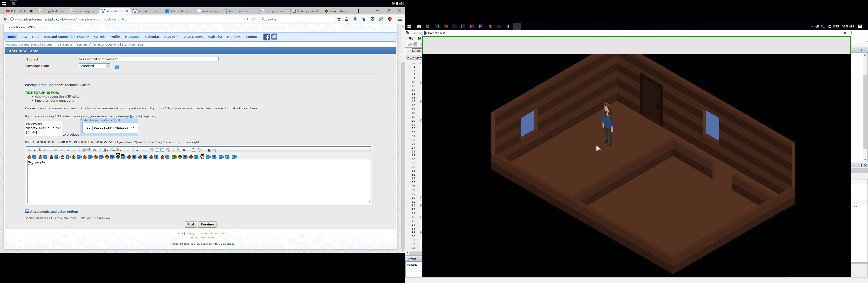Viewport: 868px width, 283px height.
Task: Insert unordered bullet list in the editor
Action: (129, 150)
